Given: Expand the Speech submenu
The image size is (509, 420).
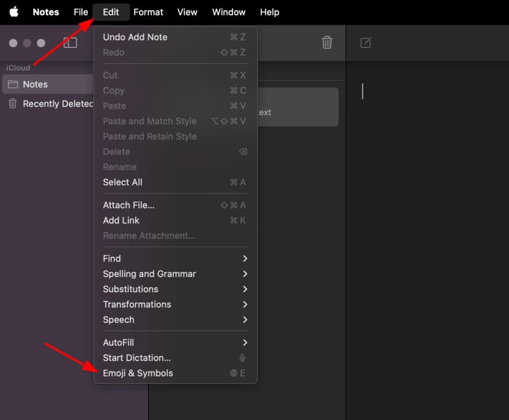Looking at the screenshot, I should pyautogui.click(x=118, y=319).
